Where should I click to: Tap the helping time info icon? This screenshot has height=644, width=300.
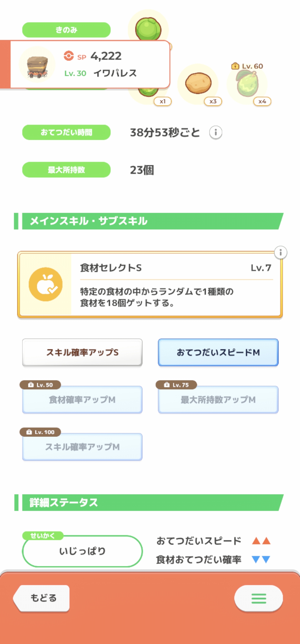(216, 132)
